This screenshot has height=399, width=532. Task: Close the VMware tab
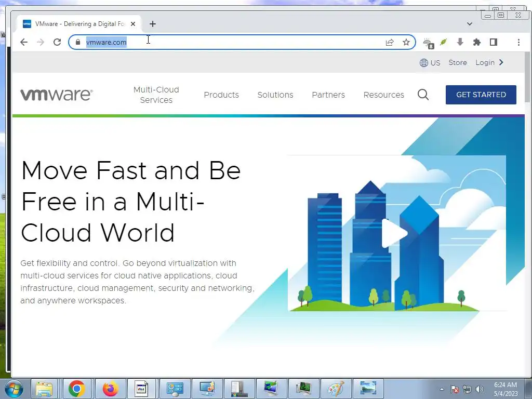(x=133, y=24)
